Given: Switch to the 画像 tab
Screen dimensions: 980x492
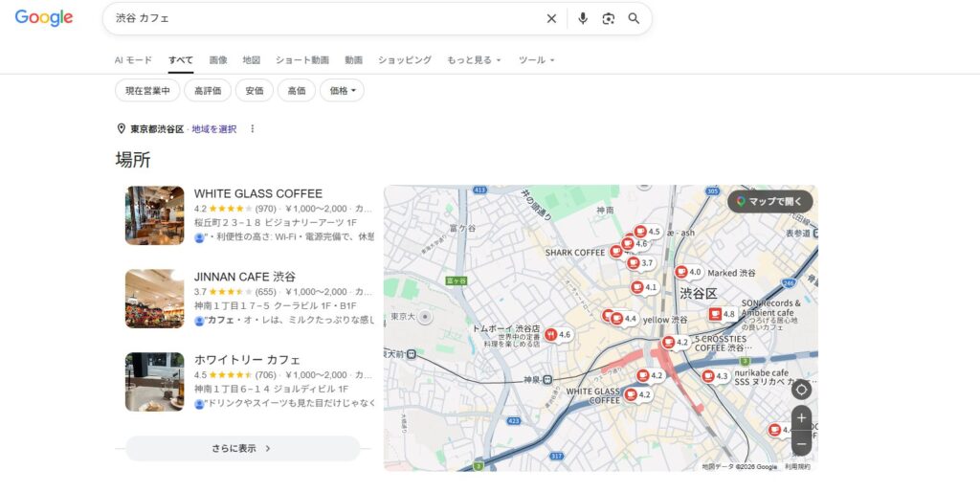Looking at the screenshot, I should [218, 60].
